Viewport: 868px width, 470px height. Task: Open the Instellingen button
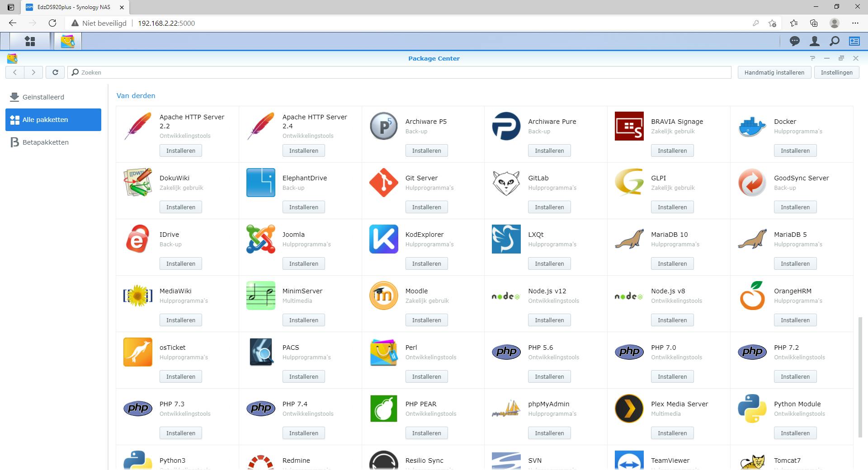click(x=837, y=72)
